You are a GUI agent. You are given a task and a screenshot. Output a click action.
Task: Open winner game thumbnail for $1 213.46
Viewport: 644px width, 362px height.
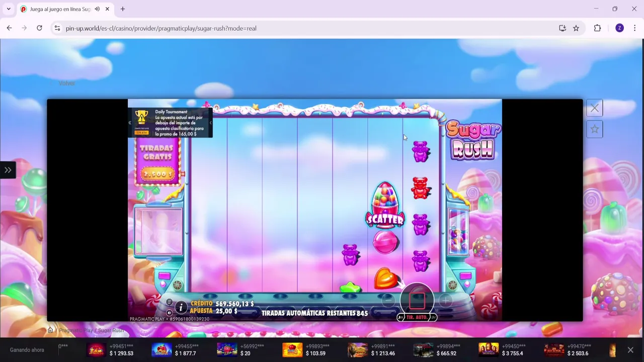coord(358,350)
